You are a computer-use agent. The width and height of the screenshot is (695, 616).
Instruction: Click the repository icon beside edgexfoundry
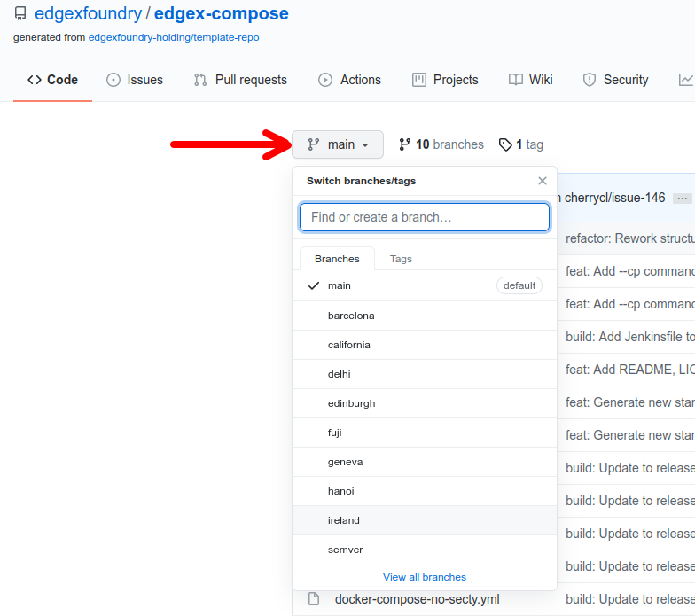click(x=20, y=13)
